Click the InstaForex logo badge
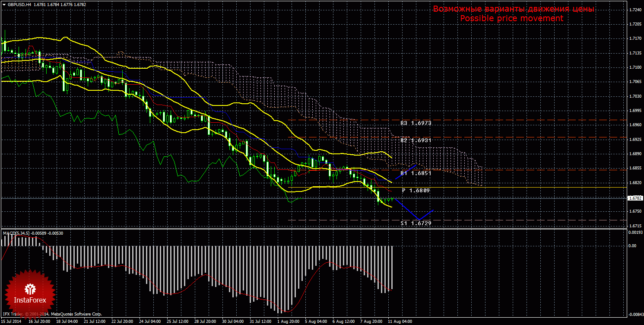 click(x=30, y=294)
